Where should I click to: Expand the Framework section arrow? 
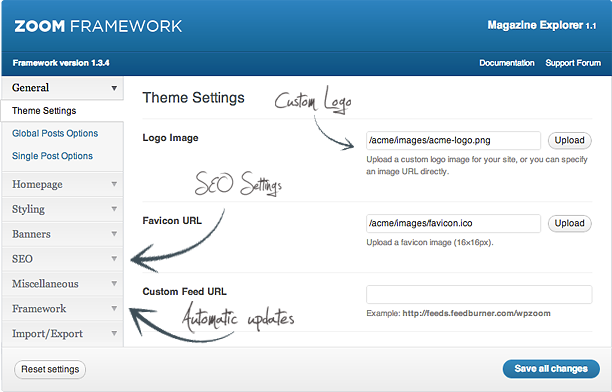tap(114, 308)
